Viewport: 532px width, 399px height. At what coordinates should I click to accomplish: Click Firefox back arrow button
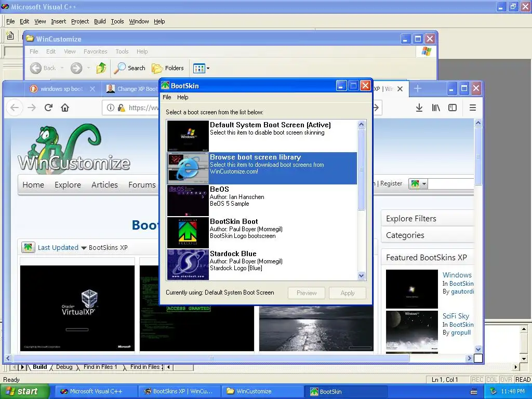click(x=14, y=108)
